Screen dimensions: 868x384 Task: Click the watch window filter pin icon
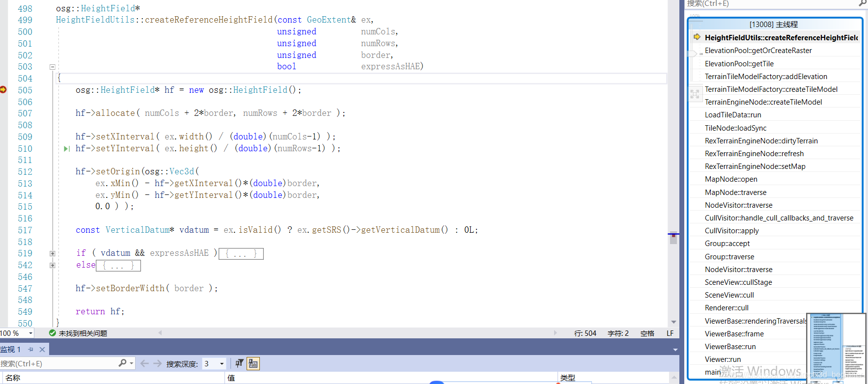pyautogui.click(x=239, y=363)
